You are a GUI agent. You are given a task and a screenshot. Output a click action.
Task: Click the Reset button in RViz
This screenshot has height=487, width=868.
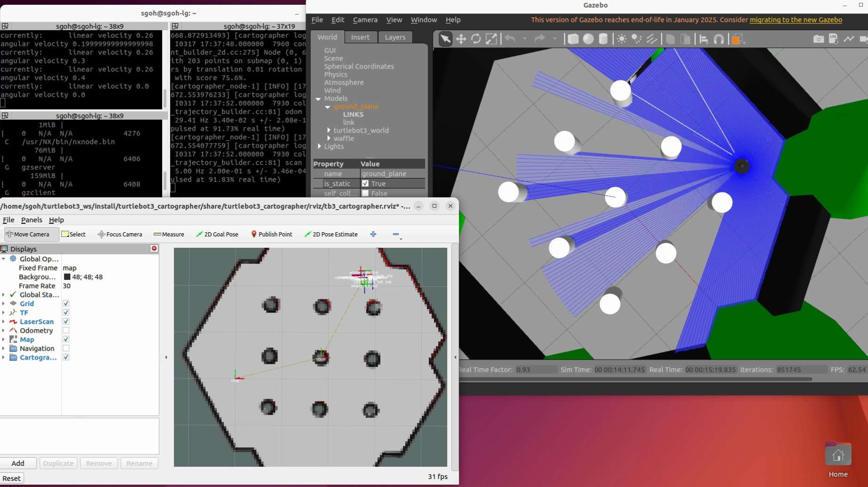(x=11, y=478)
